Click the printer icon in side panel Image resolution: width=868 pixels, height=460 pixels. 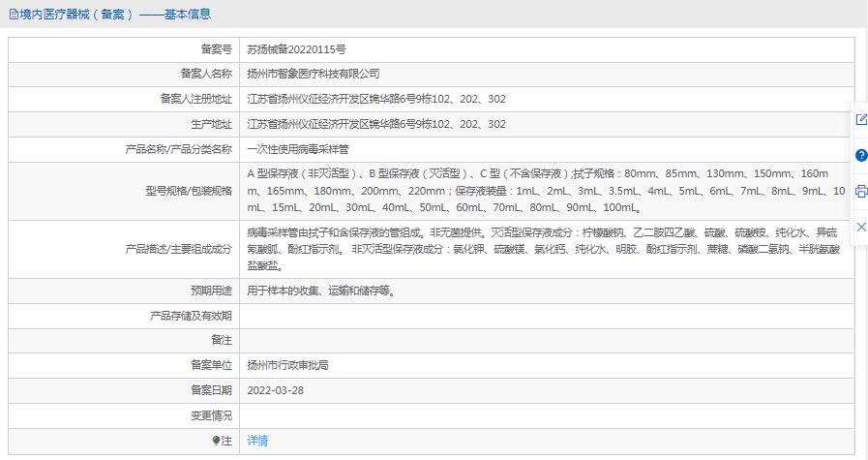861,191
